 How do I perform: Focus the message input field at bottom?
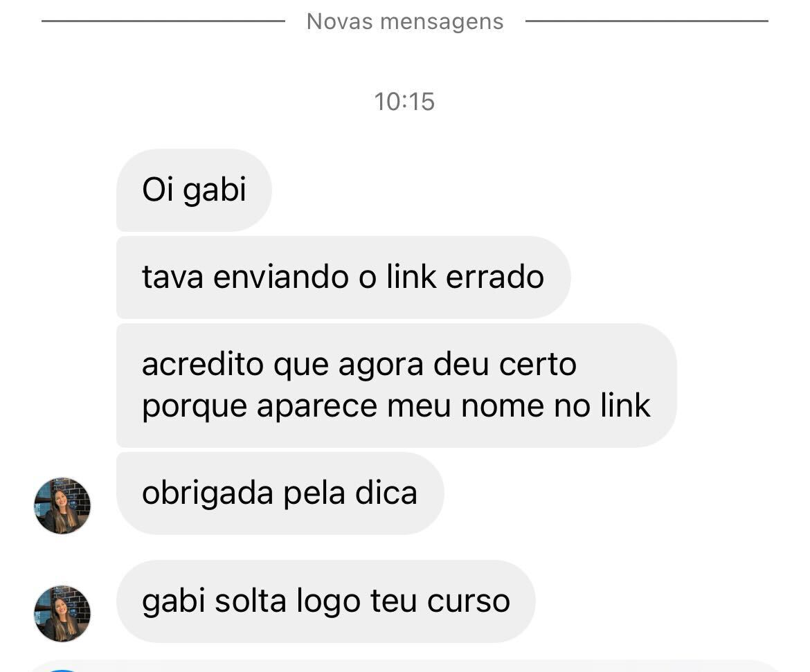point(405,666)
